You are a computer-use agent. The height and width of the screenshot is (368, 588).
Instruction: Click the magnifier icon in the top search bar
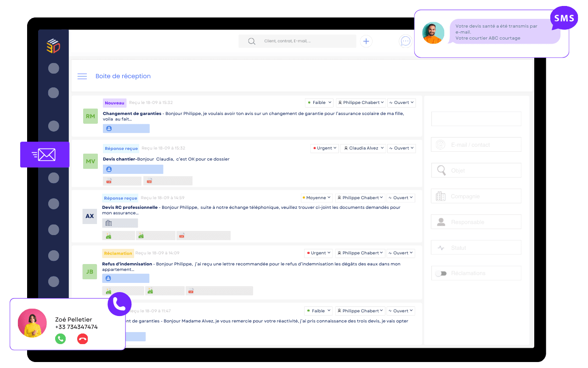[252, 41]
